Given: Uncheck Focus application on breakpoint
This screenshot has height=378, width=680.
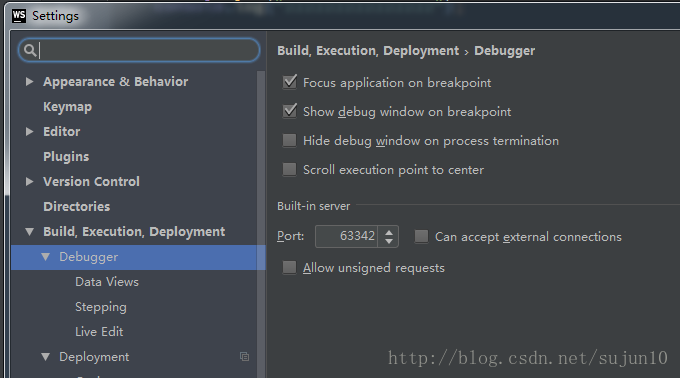Looking at the screenshot, I should pos(289,82).
